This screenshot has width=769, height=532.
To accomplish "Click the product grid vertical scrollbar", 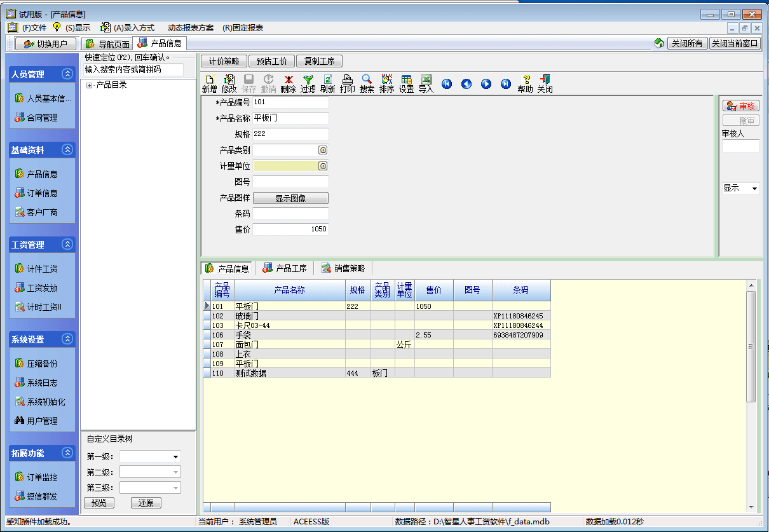I will [x=751, y=396].
